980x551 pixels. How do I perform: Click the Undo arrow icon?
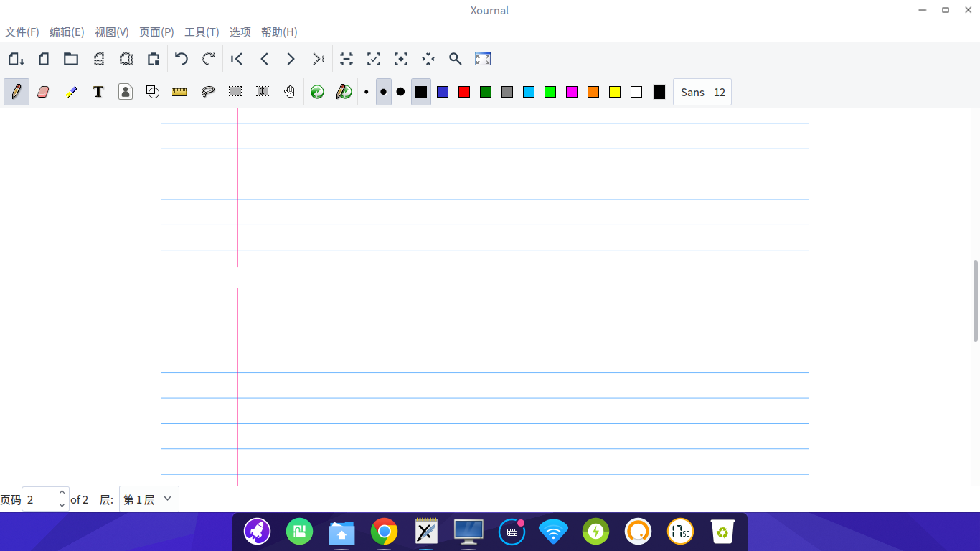182,59
